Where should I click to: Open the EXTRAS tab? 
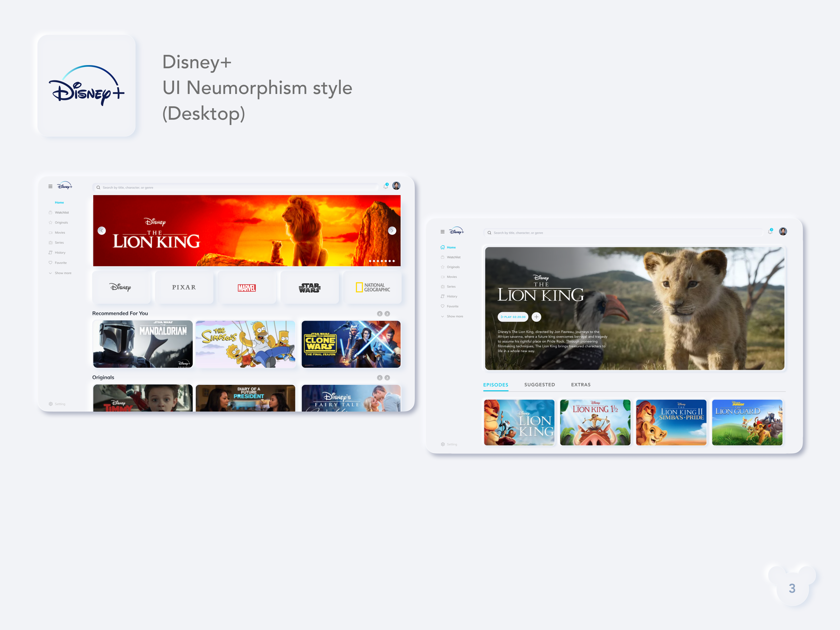[x=581, y=385]
